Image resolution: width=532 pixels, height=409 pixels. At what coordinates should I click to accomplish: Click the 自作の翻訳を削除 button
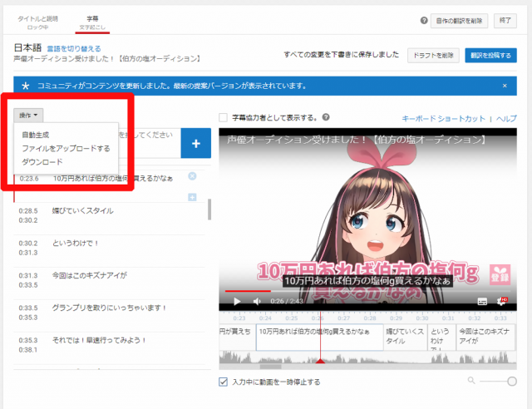[x=459, y=21]
